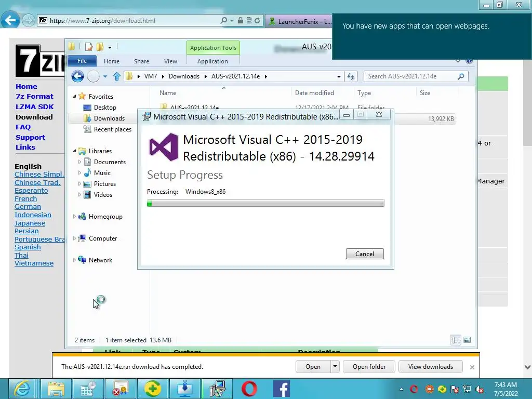Select Desktop in Favorites

click(105, 107)
